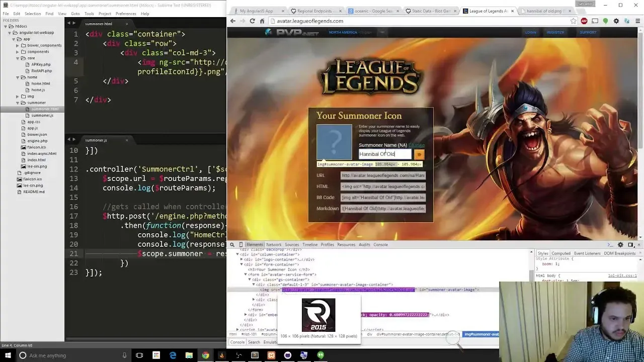Show the DevTools console drawer icon

click(610, 245)
